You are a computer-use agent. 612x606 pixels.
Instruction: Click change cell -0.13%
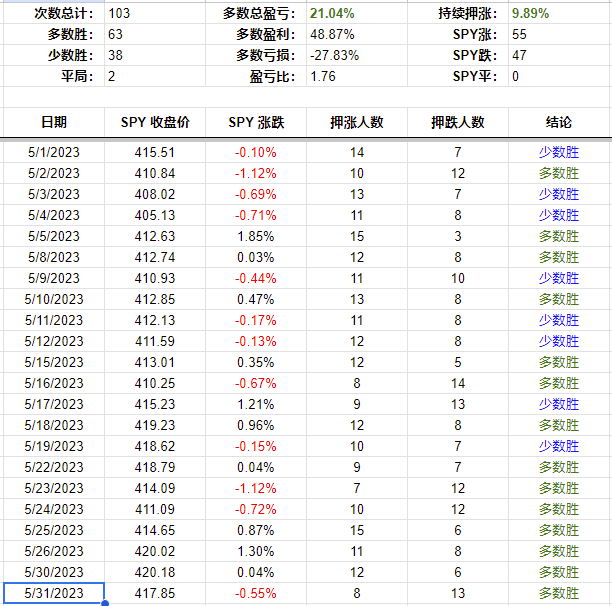coord(256,341)
